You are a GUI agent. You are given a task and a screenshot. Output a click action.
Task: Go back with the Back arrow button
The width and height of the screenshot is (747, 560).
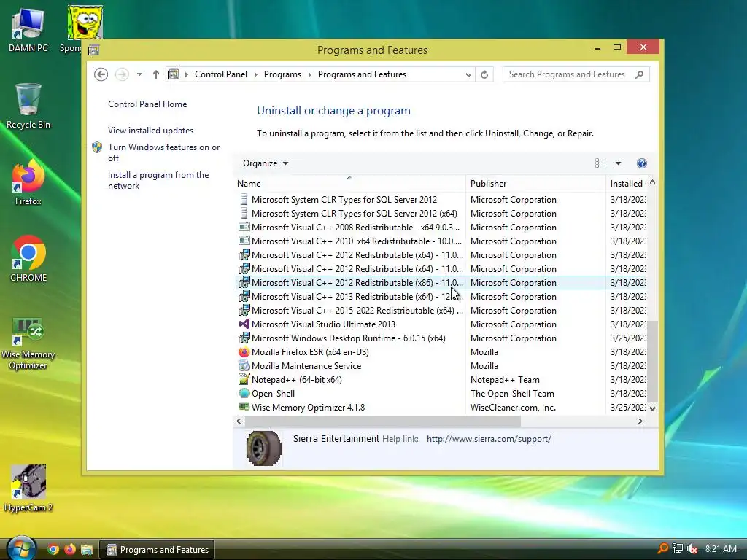coord(101,74)
